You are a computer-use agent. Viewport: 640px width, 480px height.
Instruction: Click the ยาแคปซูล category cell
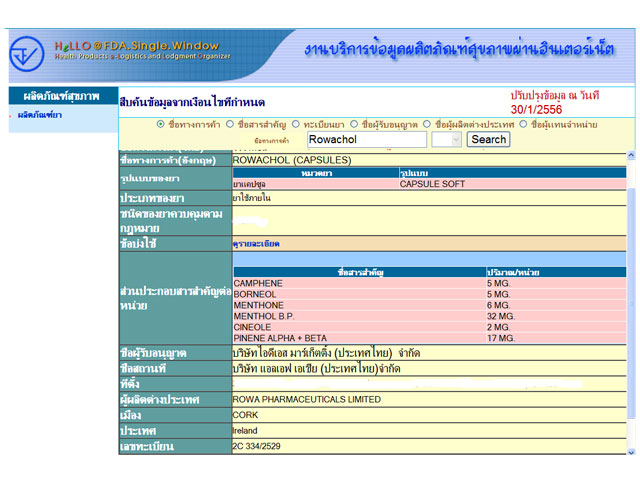pyautogui.click(x=316, y=184)
